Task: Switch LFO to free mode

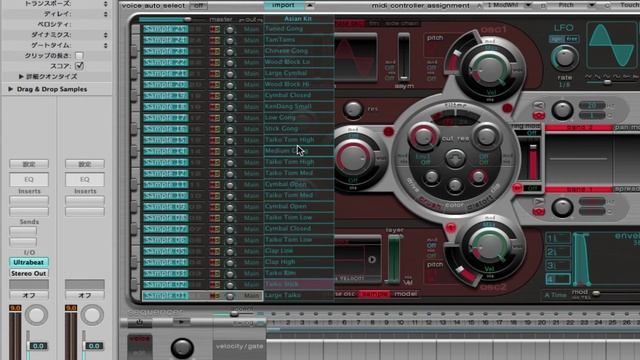Action: (x=572, y=39)
